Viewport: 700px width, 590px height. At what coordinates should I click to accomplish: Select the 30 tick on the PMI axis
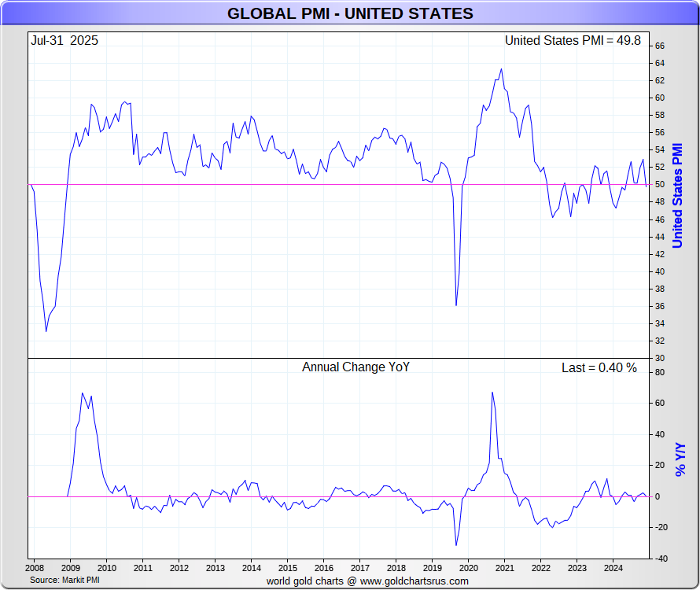coord(659,358)
